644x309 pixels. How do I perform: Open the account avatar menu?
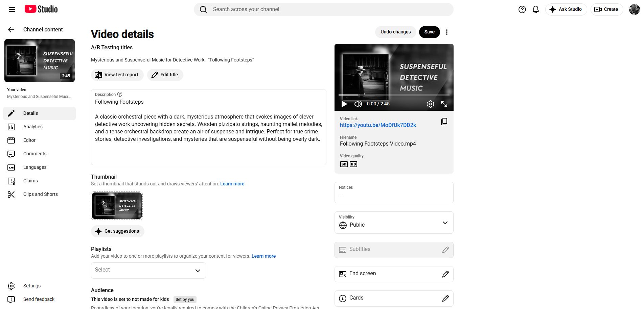click(634, 9)
